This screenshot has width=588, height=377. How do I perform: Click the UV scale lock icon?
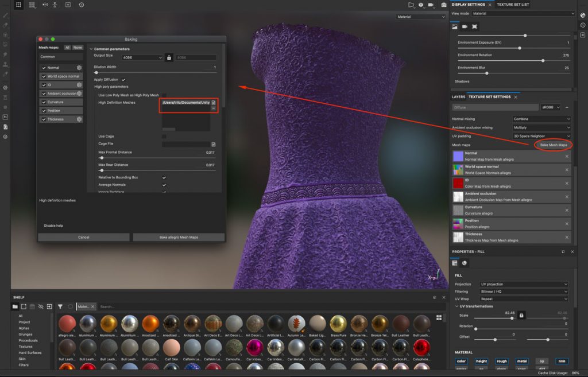coord(521,315)
